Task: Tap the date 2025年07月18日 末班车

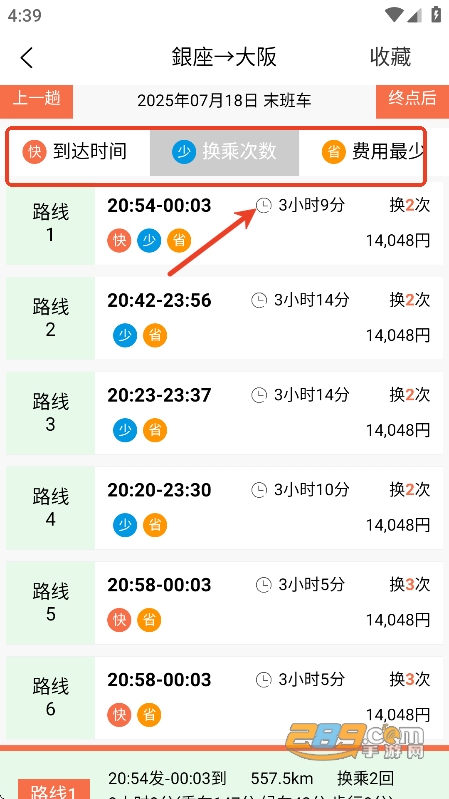Action: tap(224, 101)
